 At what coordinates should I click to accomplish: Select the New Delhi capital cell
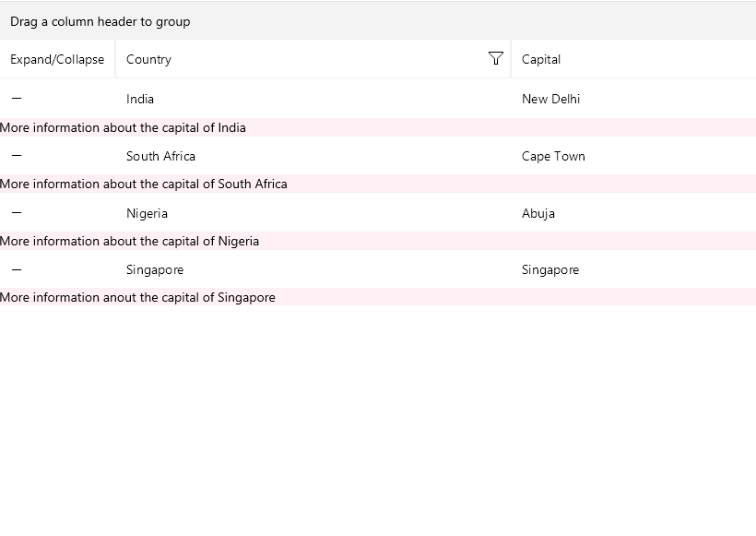550,99
